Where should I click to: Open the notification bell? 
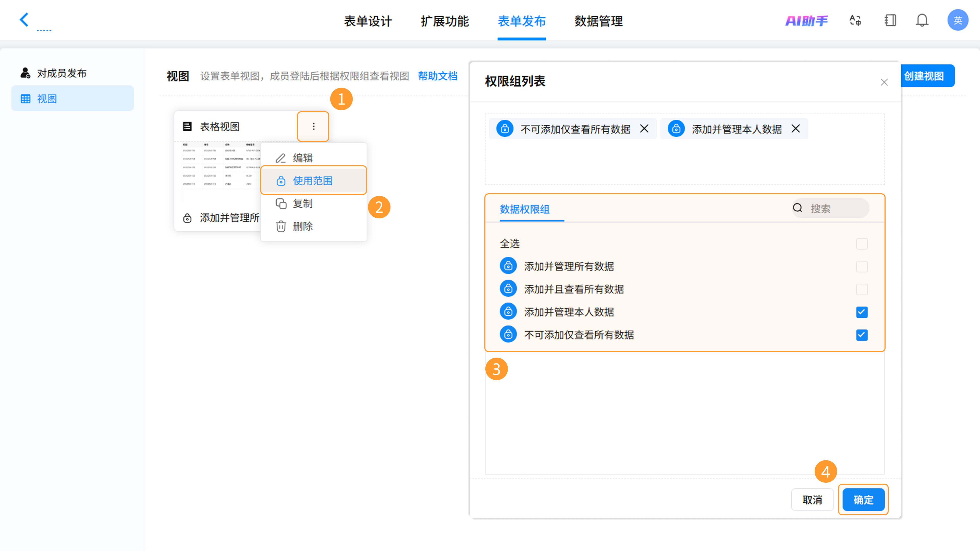922,20
